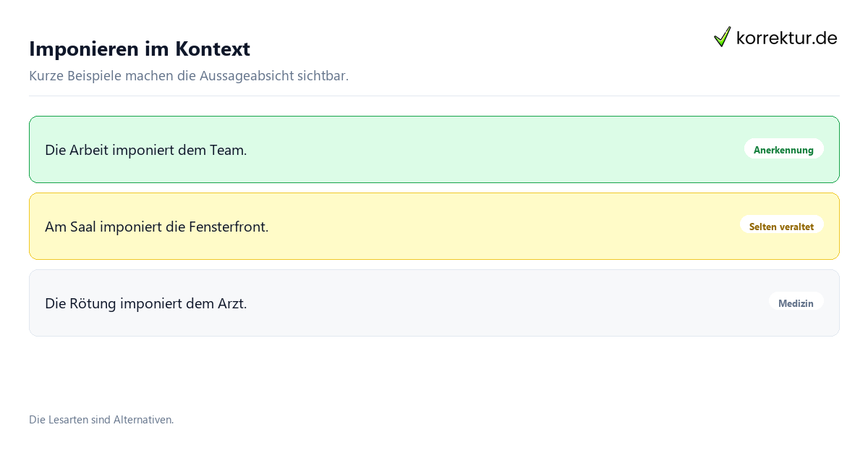The width and height of the screenshot is (868, 456).
Task: Click the sentence Die Arbeit imponiert dem Team
Action: [x=146, y=151]
